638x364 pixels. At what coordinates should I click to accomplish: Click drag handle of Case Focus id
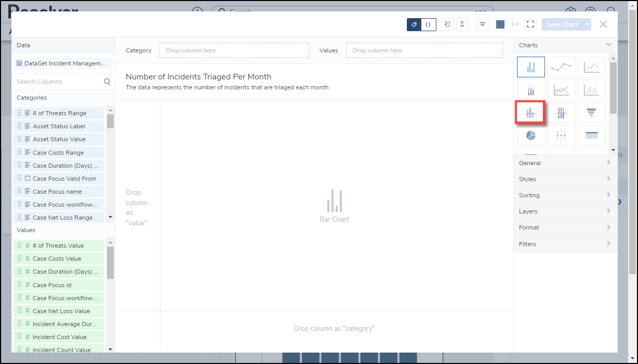pyautogui.click(x=20, y=285)
